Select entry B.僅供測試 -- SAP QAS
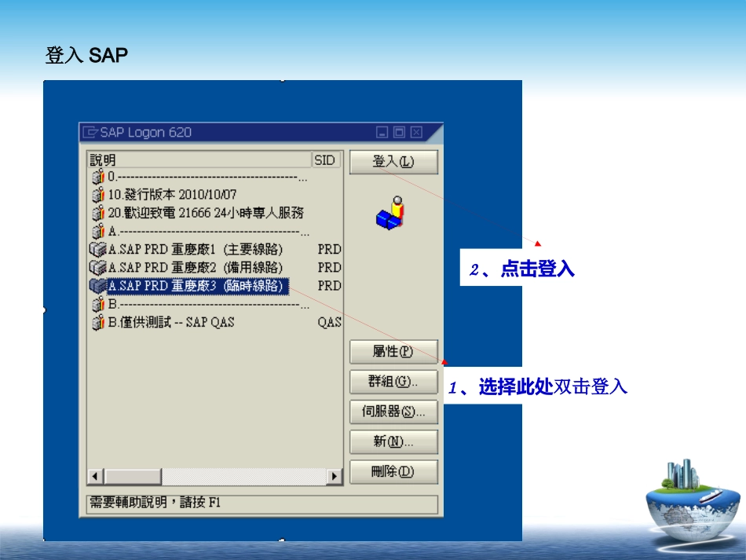This screenshot has width=746, height=560. click(x=171, y=322)
